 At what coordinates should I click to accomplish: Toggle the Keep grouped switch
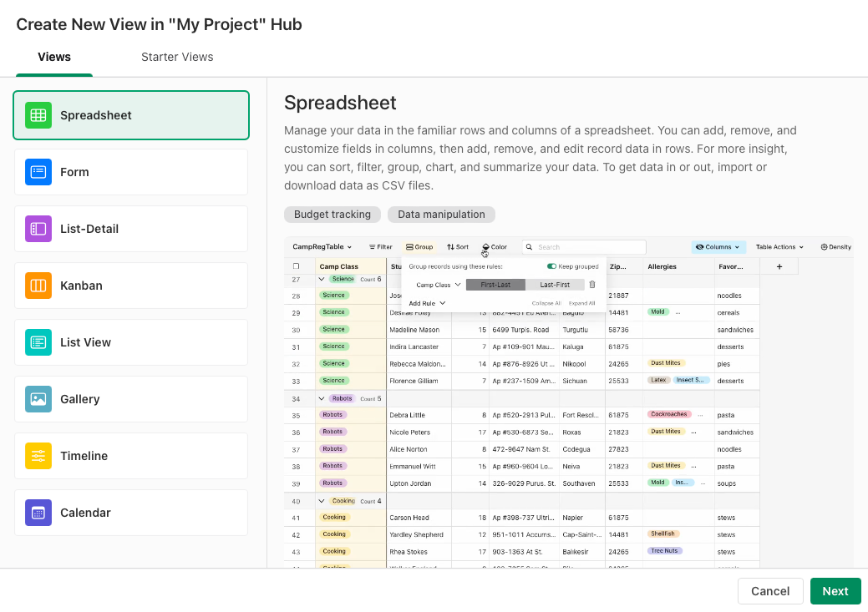coord(551,266)
